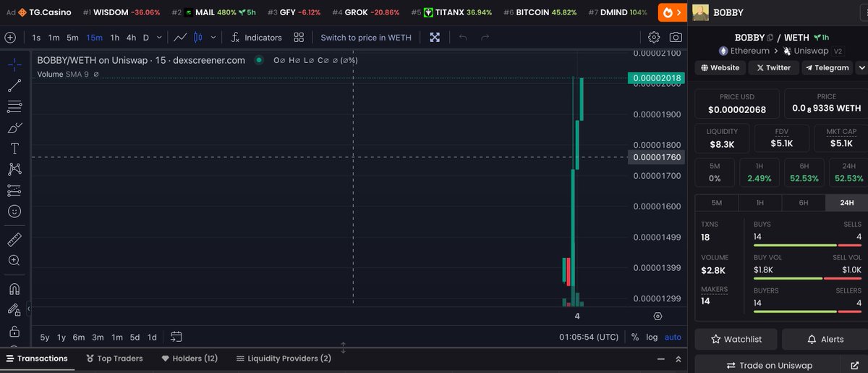Click the undo arrow in chart toolbar
Screen dimensions: 868x373
(x=463, y=38)
